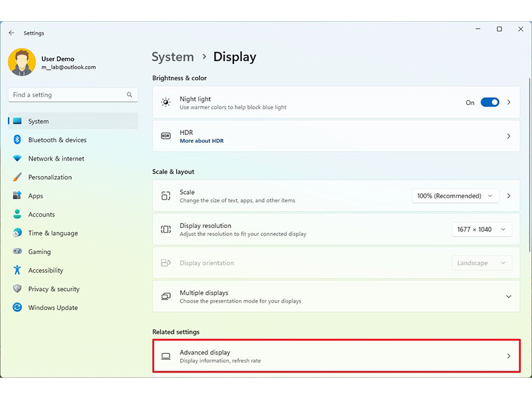Click the Privacy & security shield icon

point(17,289)
